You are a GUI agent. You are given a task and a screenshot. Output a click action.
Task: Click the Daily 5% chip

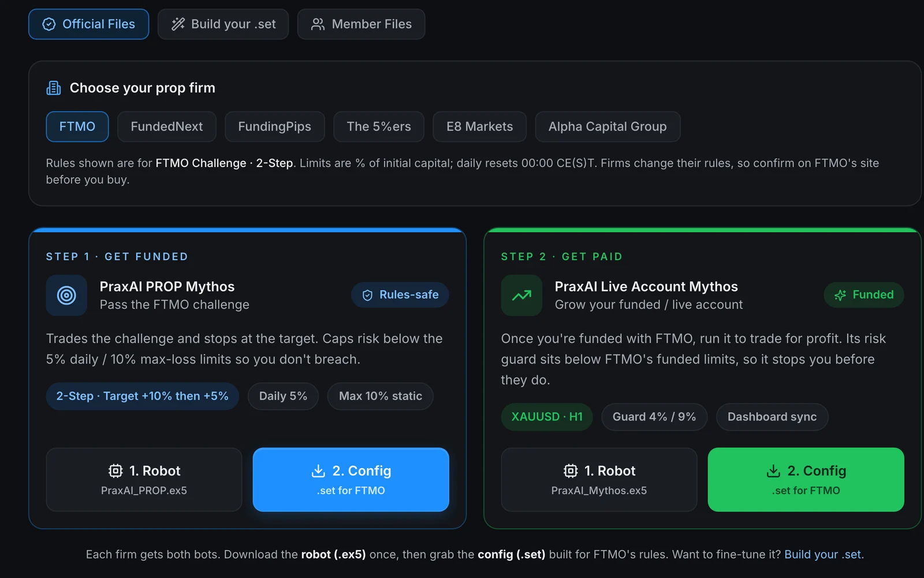point(283,397)
